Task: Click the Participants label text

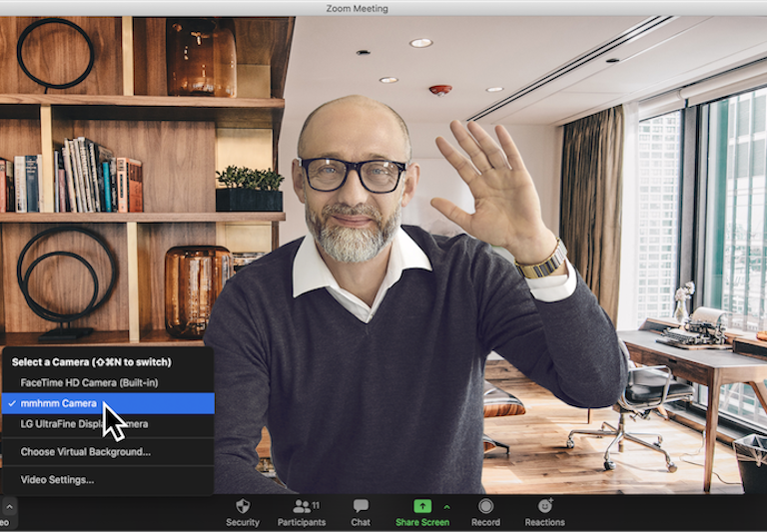Action: coord(302,522)
